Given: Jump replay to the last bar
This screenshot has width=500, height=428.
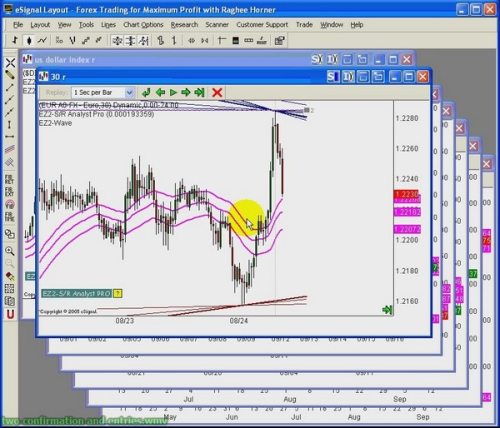Looking at the screenshot, I should point(199,92).
